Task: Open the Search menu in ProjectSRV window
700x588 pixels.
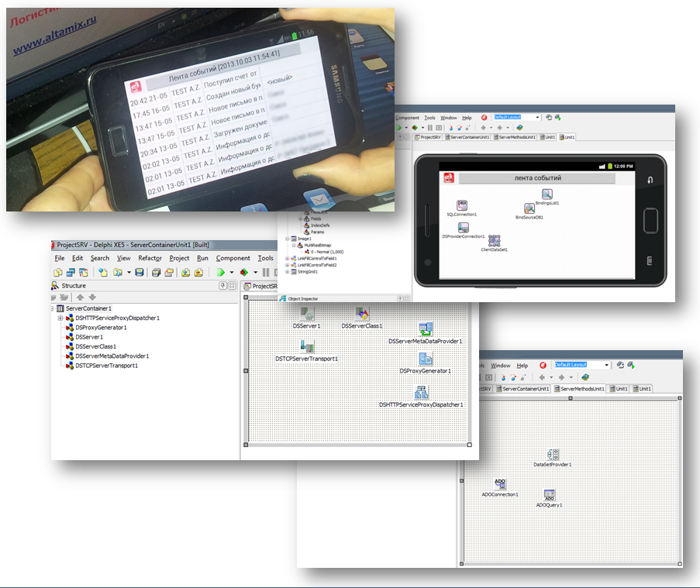Action: [100, 258]
